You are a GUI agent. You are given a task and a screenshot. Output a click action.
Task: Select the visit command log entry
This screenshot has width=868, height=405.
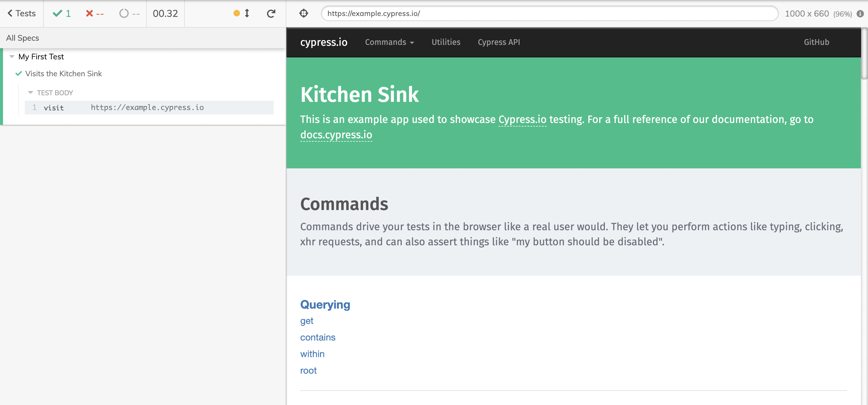149,108
